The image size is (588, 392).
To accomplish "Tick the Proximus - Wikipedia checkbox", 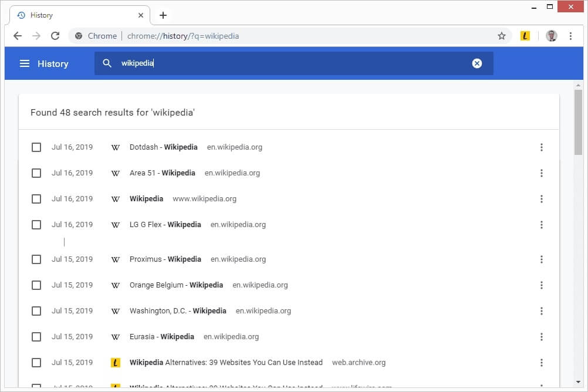I will tap(36, 259).
